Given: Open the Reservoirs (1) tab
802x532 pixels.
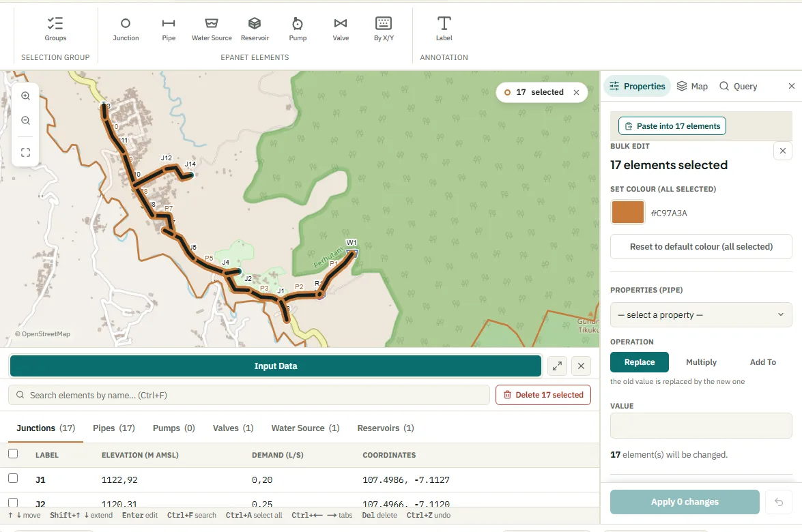Looking at the screenshot, I should (x=386, y=428).
